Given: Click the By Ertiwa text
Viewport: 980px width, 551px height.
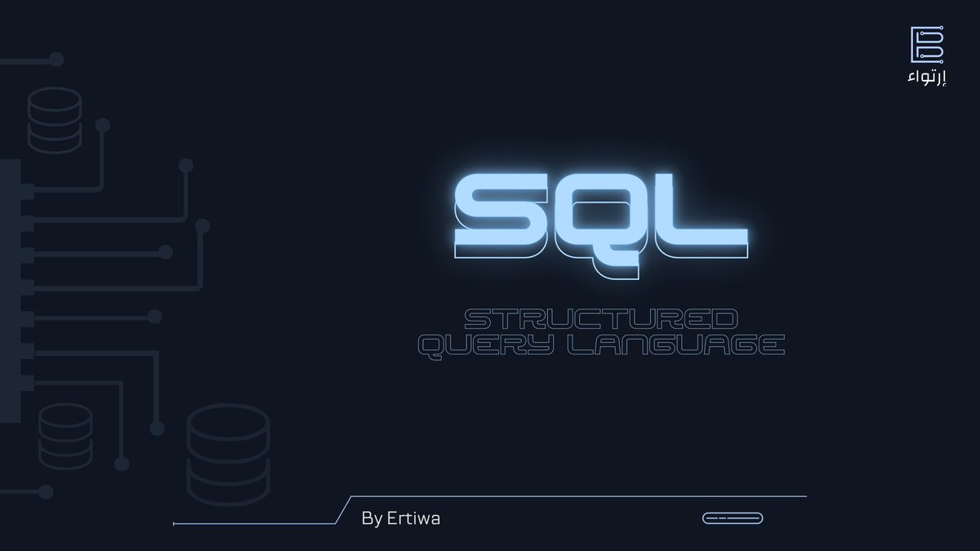Looking at the screenshot, I should 400,518.
